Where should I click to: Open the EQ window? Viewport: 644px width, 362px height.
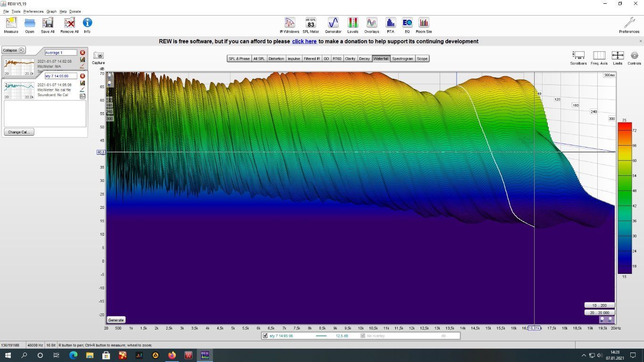click(x=407, y=25)
